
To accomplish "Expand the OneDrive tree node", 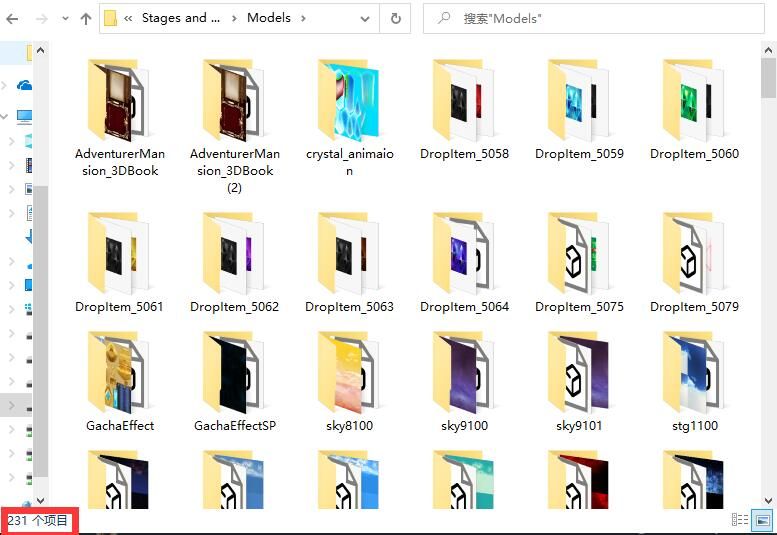I will (4, 86).
